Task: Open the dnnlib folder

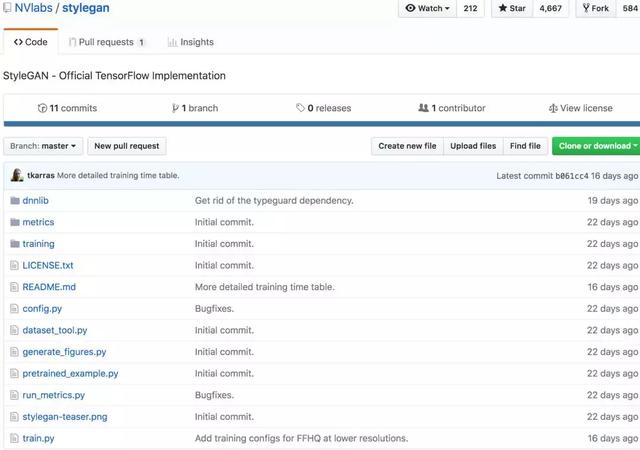Action: [36, 200]
